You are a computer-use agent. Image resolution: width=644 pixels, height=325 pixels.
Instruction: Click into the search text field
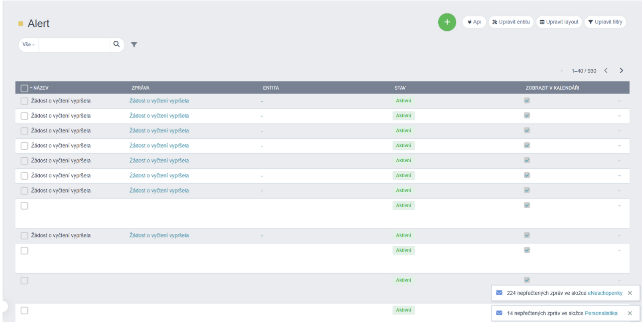(74, 45)
